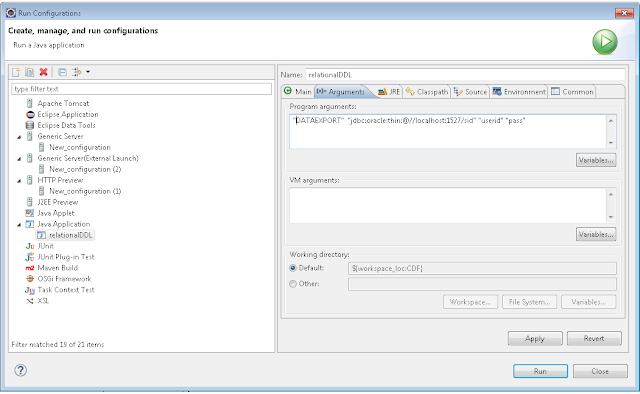The height and width of the screenshot is (394, 640).
Task: Collapse the Generic Server tree node
Action: click(19, 137)
